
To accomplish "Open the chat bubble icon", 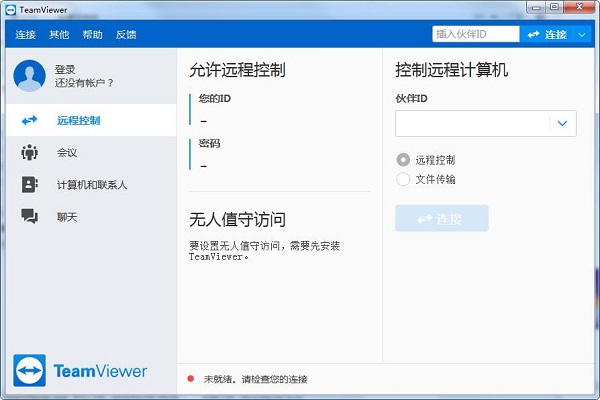I will 30,216.
